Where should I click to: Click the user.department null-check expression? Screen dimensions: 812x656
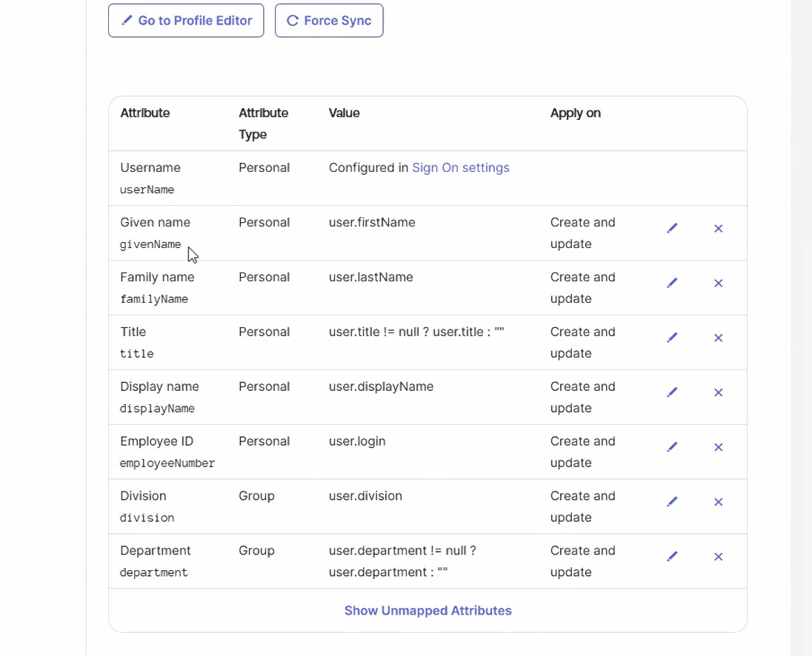point(402,561)
